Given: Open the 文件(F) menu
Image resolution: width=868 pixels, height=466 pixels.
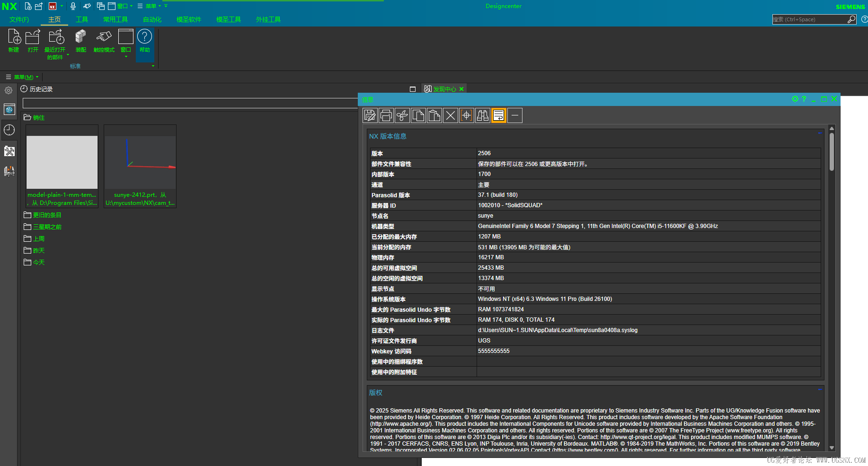Looking at the screenshot, I should pyautogui.click(x=19, y=19).
